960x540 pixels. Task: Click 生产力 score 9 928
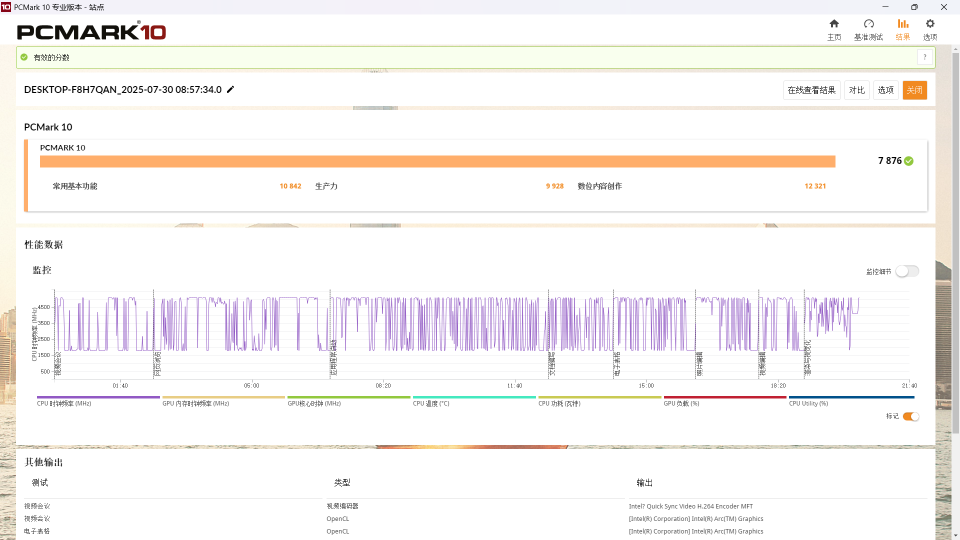(555, 186)
